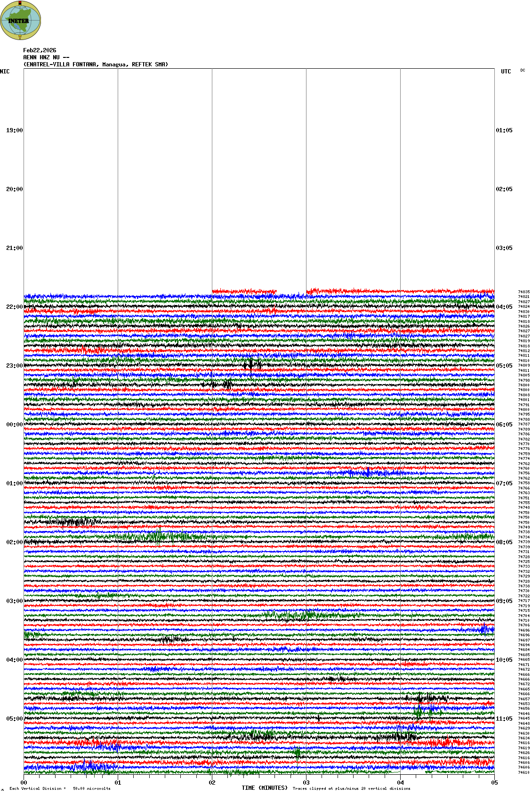Screen dimensions: 532x795
Task: Click the vertical division microvolts note
Action: 60,788
